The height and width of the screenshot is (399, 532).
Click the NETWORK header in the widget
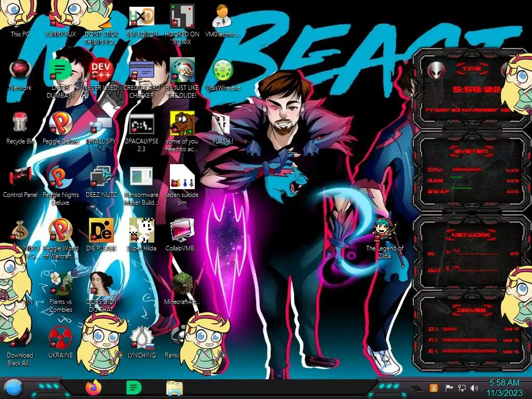[472, 235]
